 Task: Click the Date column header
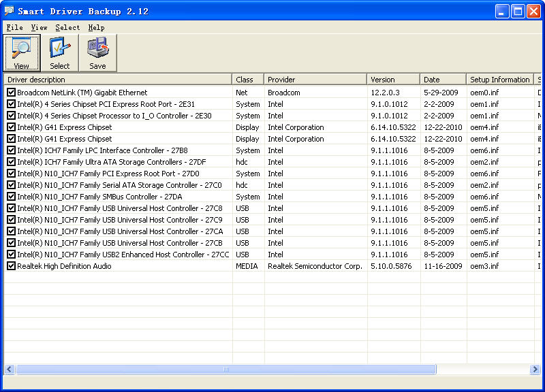pos(442,80)
